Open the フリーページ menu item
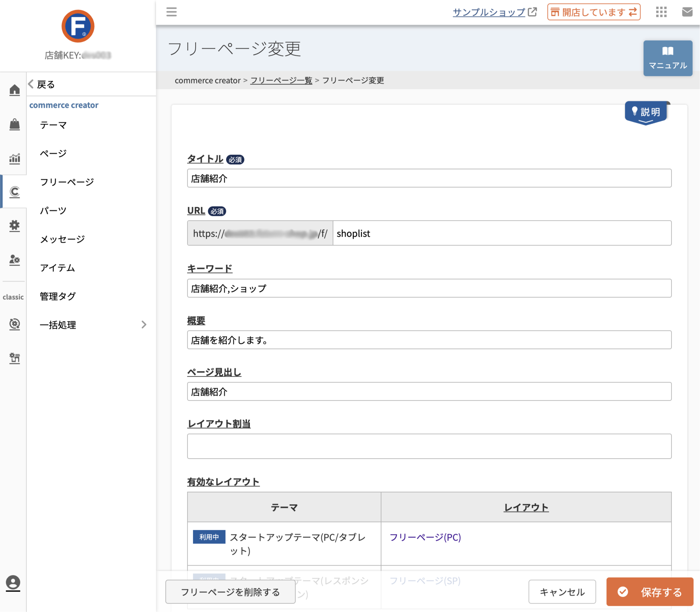 pos(67,182)
